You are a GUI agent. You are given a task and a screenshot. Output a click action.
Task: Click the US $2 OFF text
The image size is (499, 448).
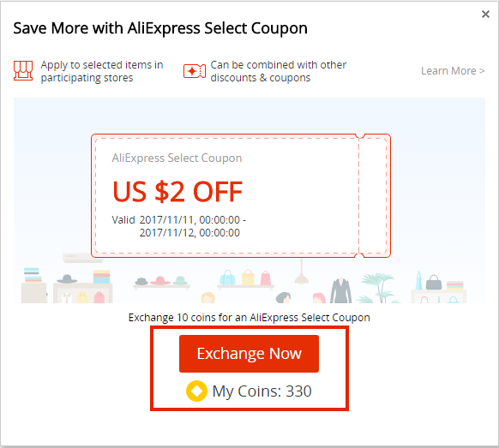pyautogui.click(x=177, y=192)
